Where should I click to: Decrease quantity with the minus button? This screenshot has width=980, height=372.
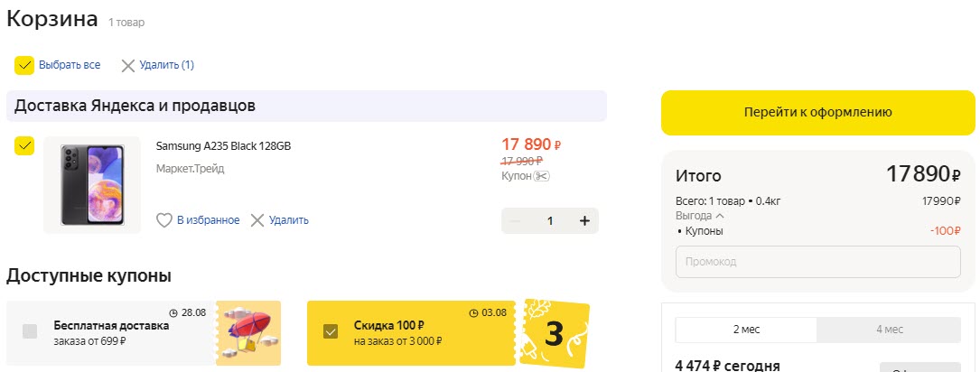pyautogui.click(x=516, y=221)
